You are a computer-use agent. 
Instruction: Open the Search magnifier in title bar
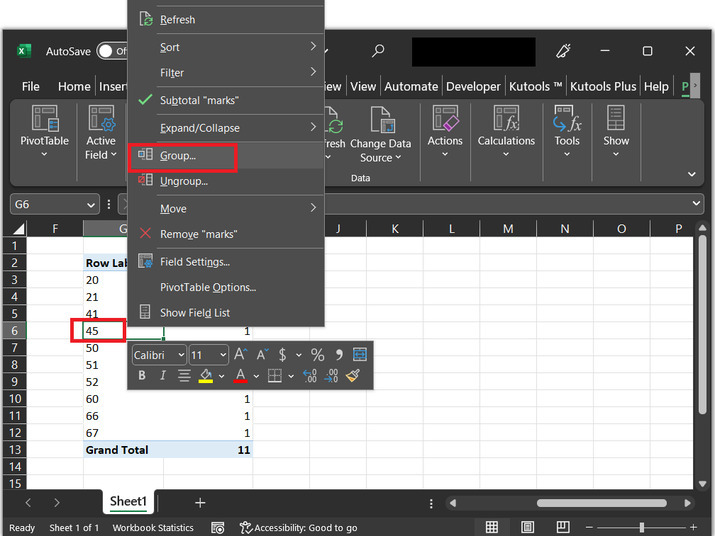click(x=378, y=51)
